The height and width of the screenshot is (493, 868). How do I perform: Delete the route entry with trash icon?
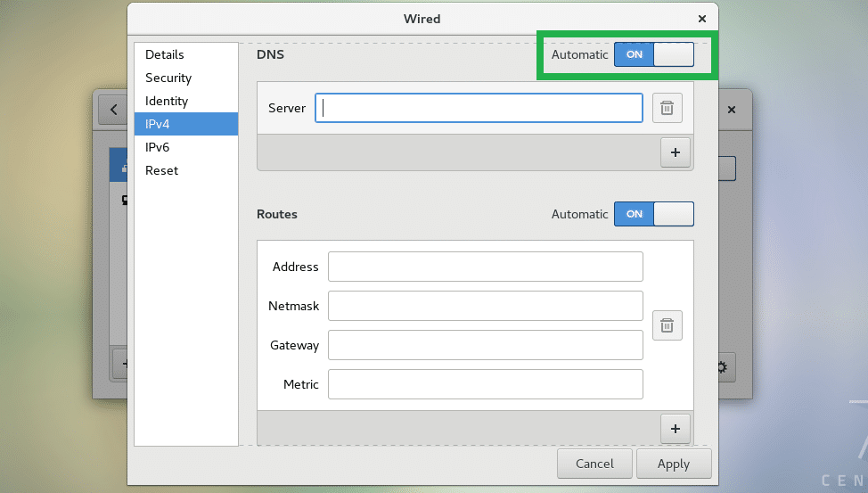667,325
